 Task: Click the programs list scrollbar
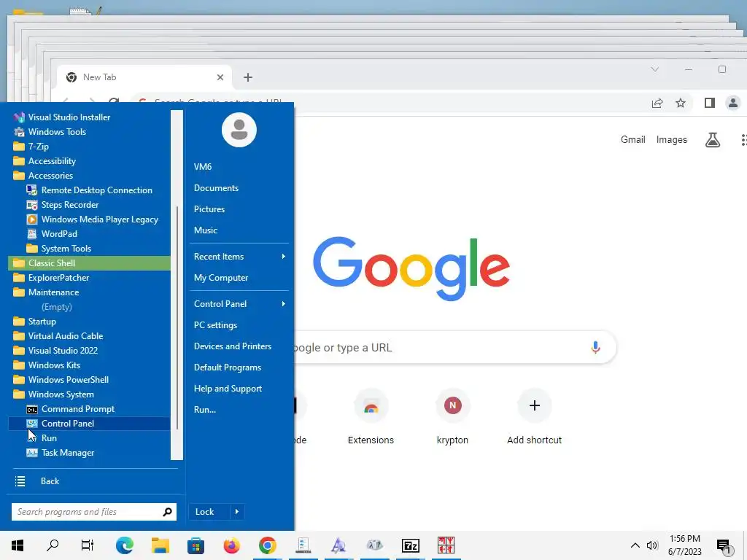(177, 318)
